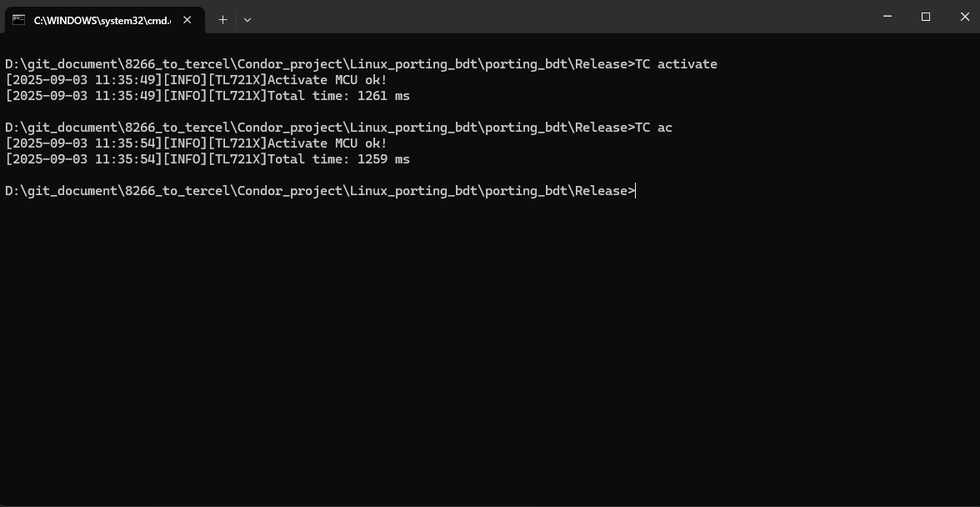Click 'Activate MCU ok!' at 11:35:49
This screenshot has width=980, height=507.
tap(327, 80)
